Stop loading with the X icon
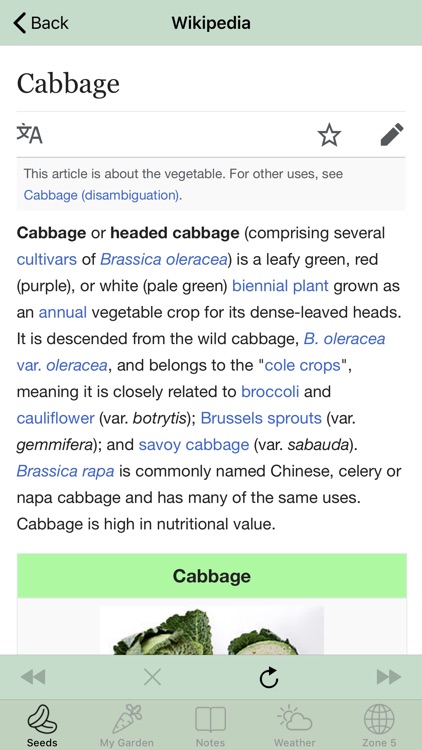Viewport: 422px width, 750px height. [153, 677]
